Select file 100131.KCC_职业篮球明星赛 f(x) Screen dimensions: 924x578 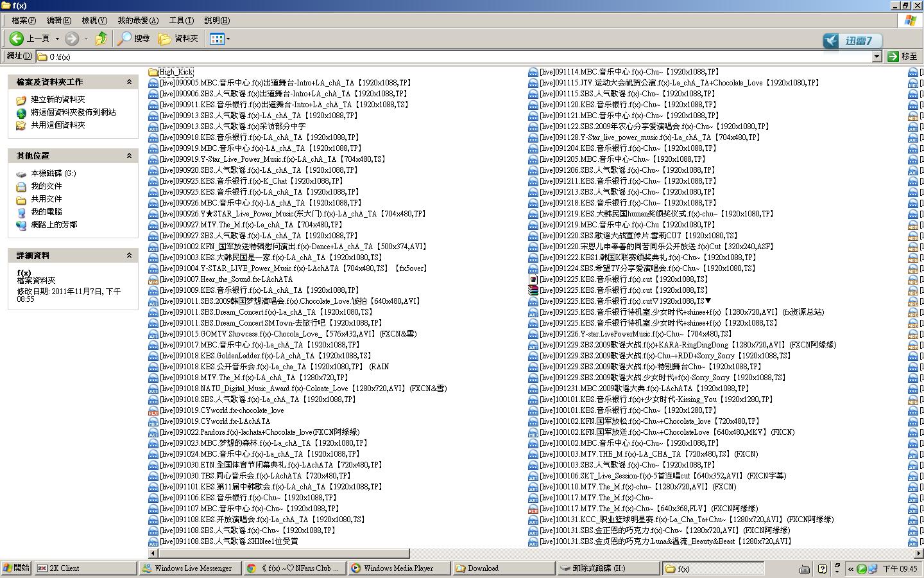point(687,520)
